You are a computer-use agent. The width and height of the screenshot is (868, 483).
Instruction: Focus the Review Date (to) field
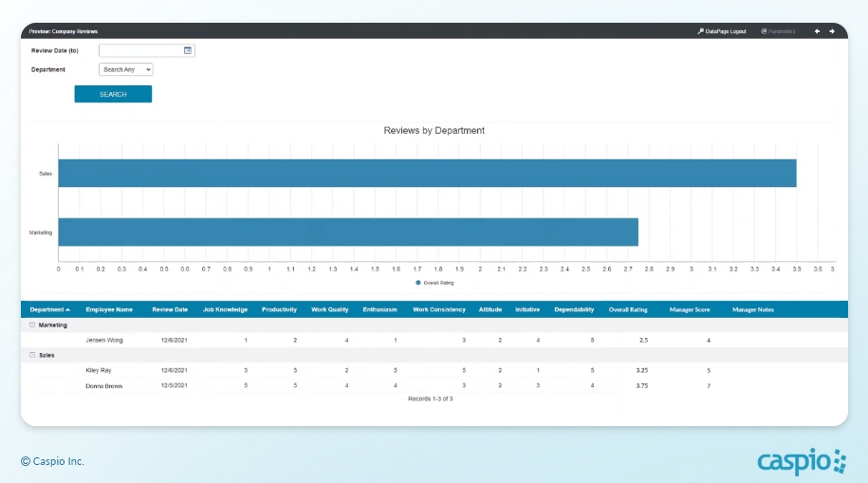140,50
